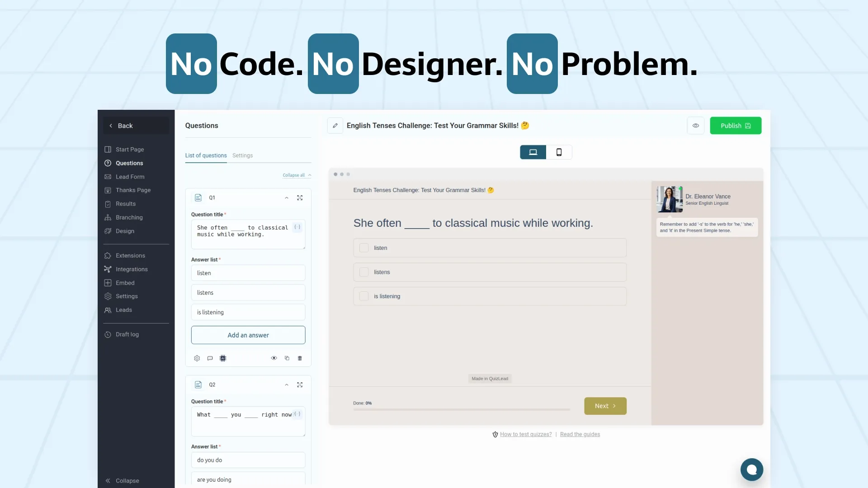
Task: Open Q1 settings gear icon
Action: (197, 358)
